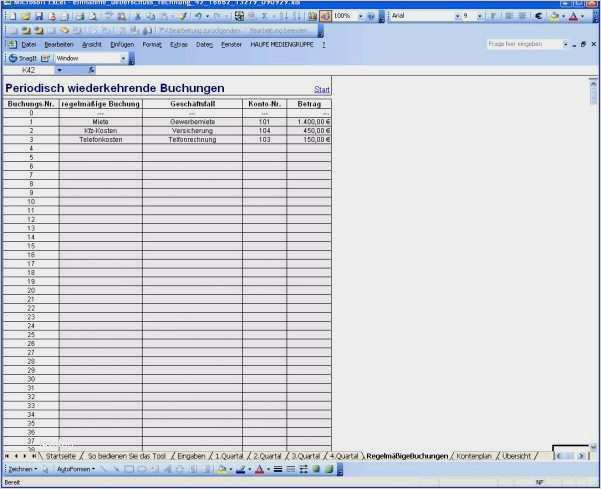Screen dimensions: 601x489
Task: Save the workbook with the floppy icon
Action: click(x=39, y=16)
